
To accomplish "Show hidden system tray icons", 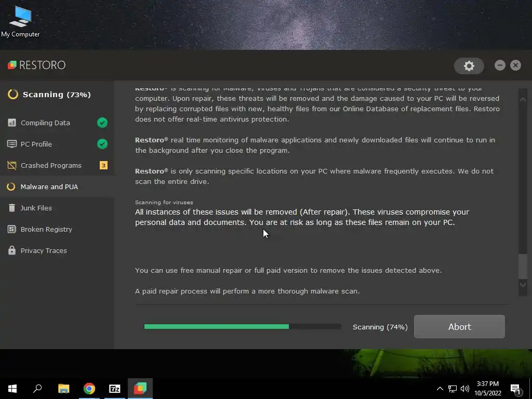I will coord(440,389).
